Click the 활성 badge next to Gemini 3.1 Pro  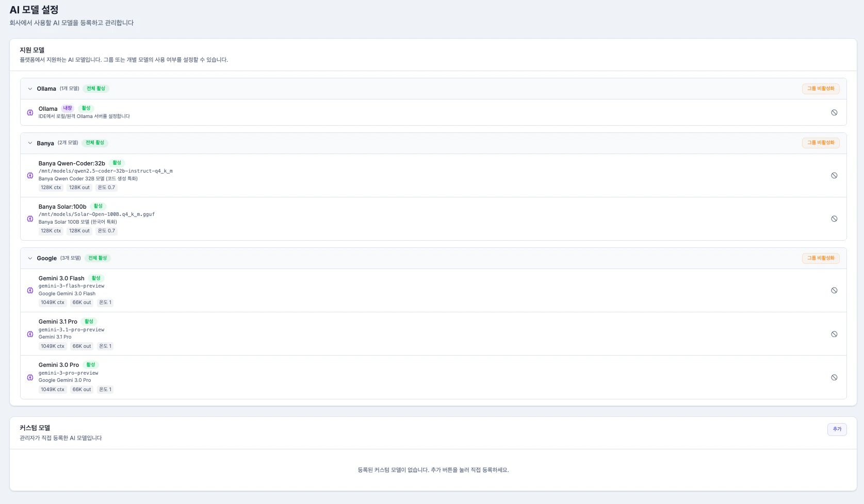click(89, 321)
